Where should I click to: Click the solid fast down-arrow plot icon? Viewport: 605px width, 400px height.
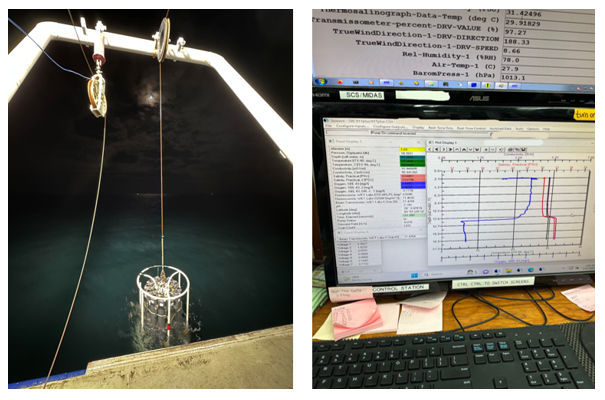click(x=477, y=150)
